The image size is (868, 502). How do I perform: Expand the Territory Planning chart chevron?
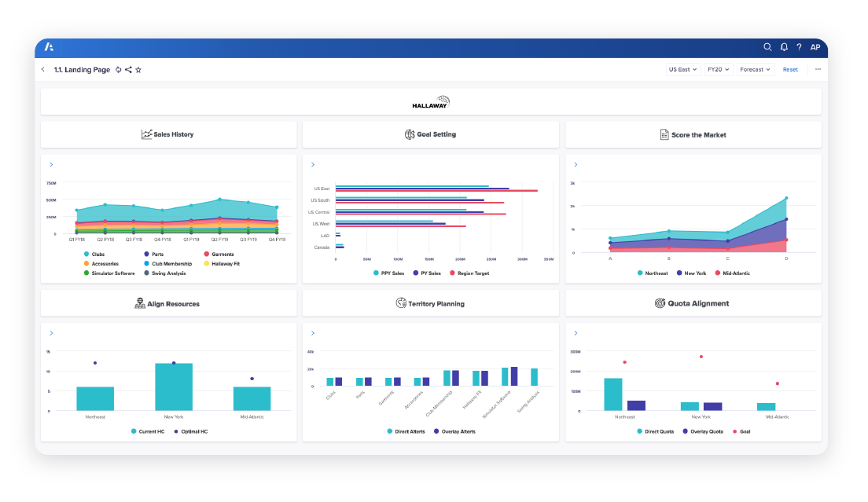(313, 333)
